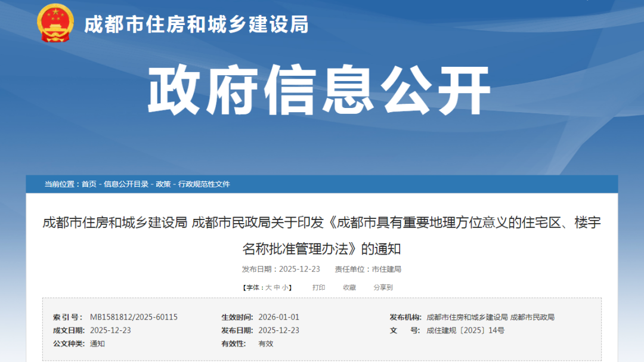Set font size to medium (中)
The height and width of the screenshot is (362, 644).
pos(277,287)
